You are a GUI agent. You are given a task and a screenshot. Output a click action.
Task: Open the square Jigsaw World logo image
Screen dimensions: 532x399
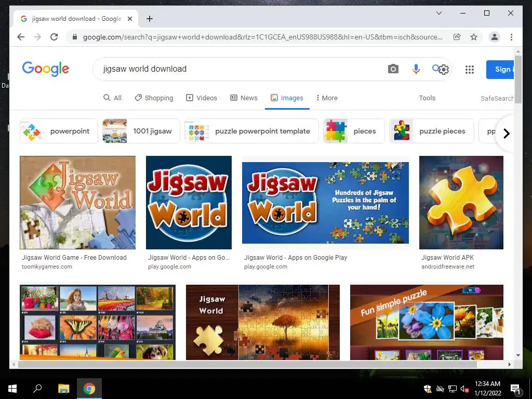[x=189, y=203]
